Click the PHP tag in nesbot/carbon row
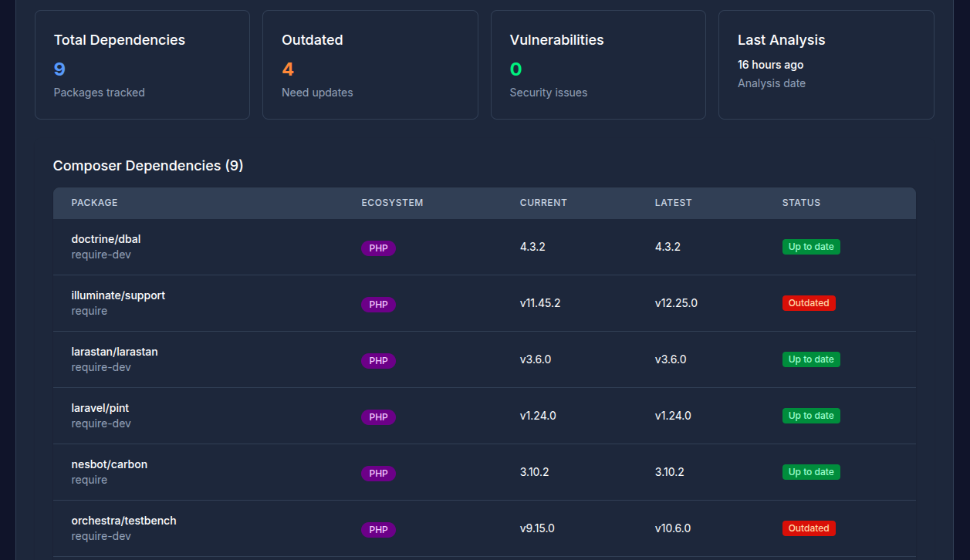The width and height of the screenshot is (970, 560). (x=378, y=474)
